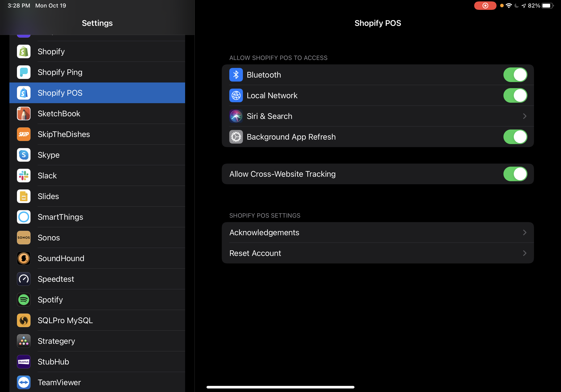Click the 3:28 PM clock text
Image resolution: width=561 pixels, height=392 pixels.
pyautogui.click(x=19, y=6)
